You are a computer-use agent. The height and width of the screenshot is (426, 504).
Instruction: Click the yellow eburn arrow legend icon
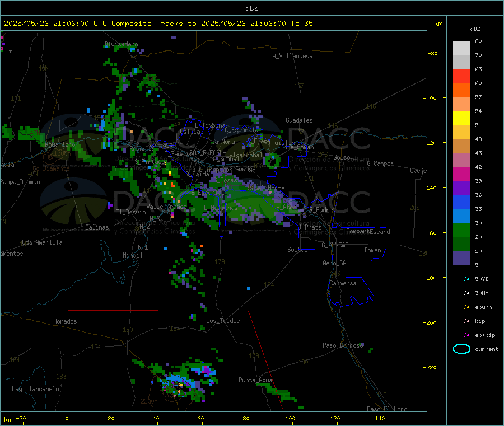(x=461, y=307)
